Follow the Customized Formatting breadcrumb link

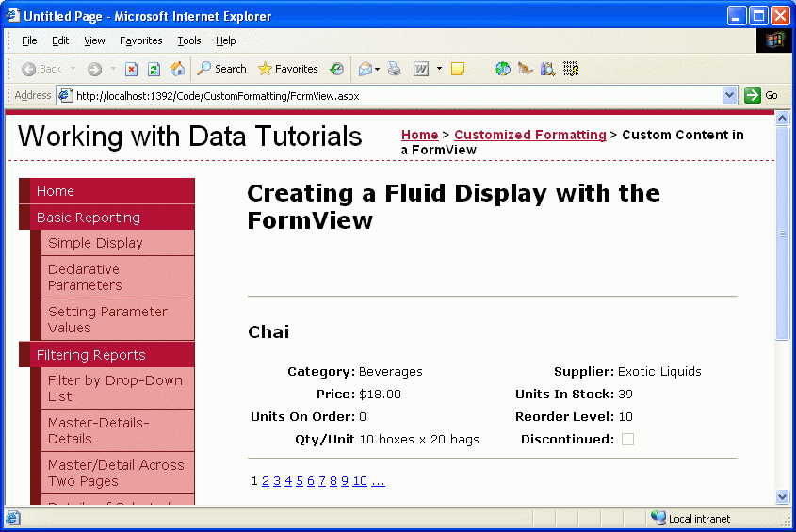coord(529,135)
